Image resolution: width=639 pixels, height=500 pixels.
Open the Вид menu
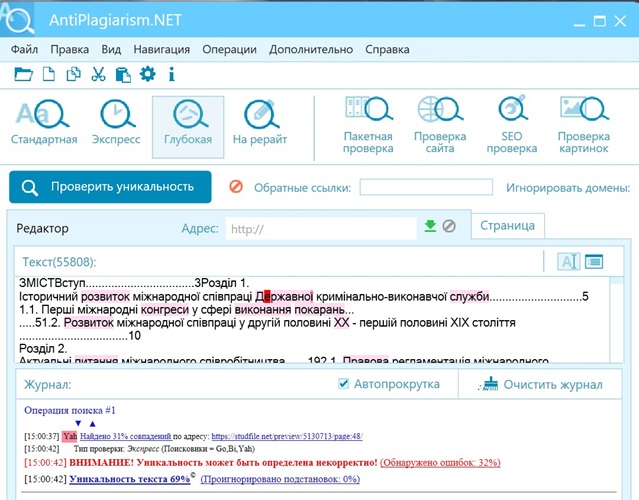click(x=111, y=49)
